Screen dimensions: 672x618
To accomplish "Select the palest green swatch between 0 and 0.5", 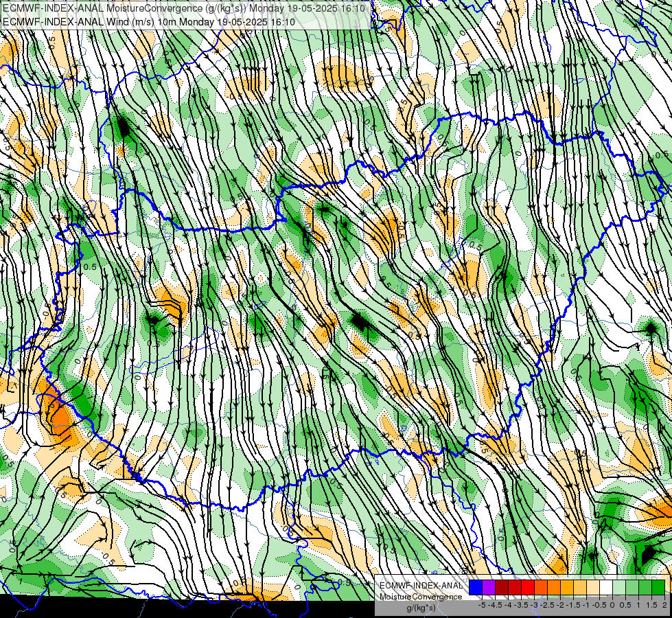I will [x=619, y=588].
